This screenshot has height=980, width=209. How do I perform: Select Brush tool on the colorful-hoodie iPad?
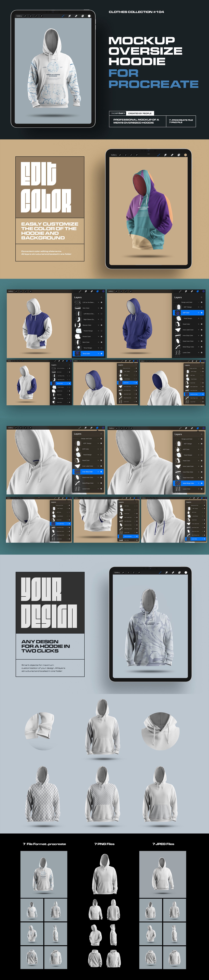click(159, 155)
